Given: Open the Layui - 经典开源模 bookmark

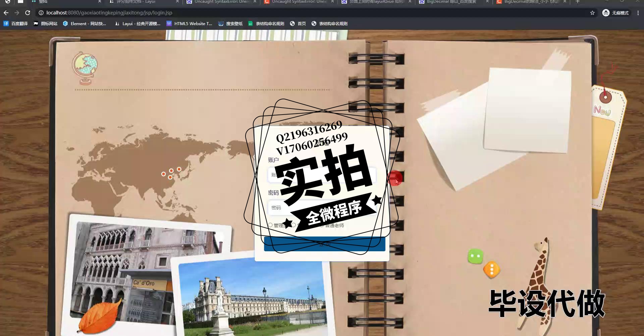Looking at the screenshot, I should (x=138, y=23).
